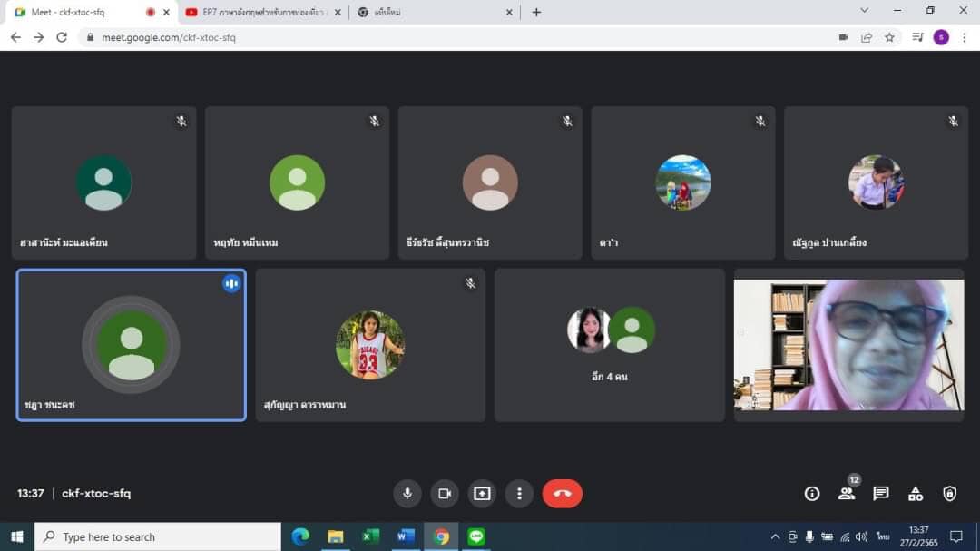Viewport: 980px width, 551px height.
Task: Reload the Google Meet page
Action: point(62,37)
